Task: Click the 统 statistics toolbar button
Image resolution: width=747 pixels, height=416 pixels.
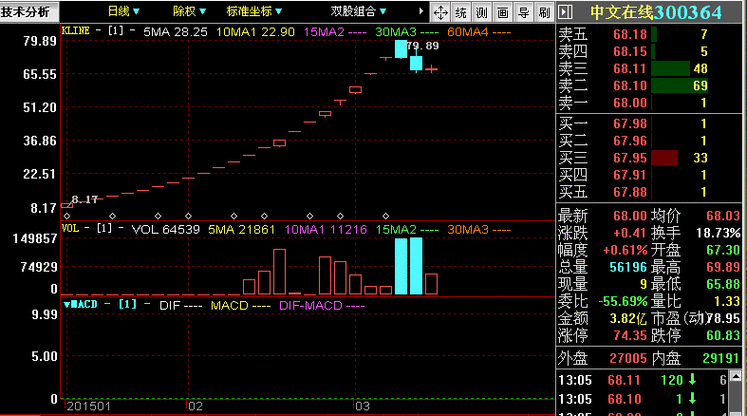Action: point(460,12)
